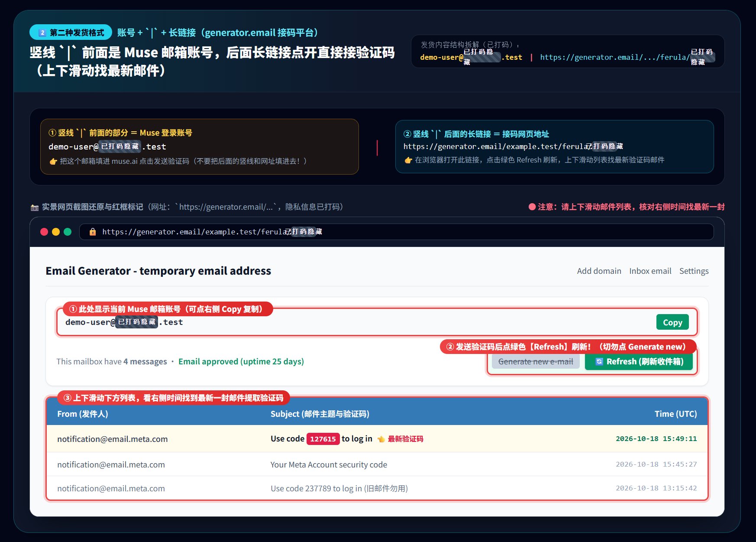
Task: Click the pointing hand icon beside 最新验证码
Action: coord(381,439)
